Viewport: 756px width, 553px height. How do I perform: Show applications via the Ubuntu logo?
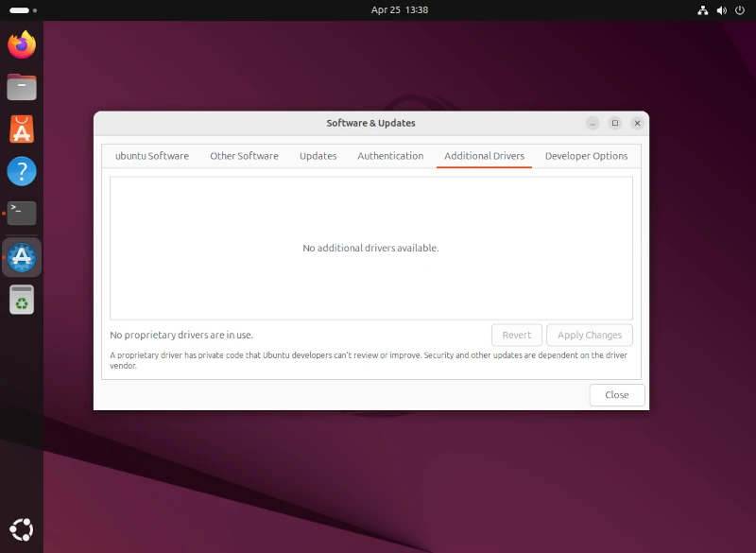(x=22, y=530)
